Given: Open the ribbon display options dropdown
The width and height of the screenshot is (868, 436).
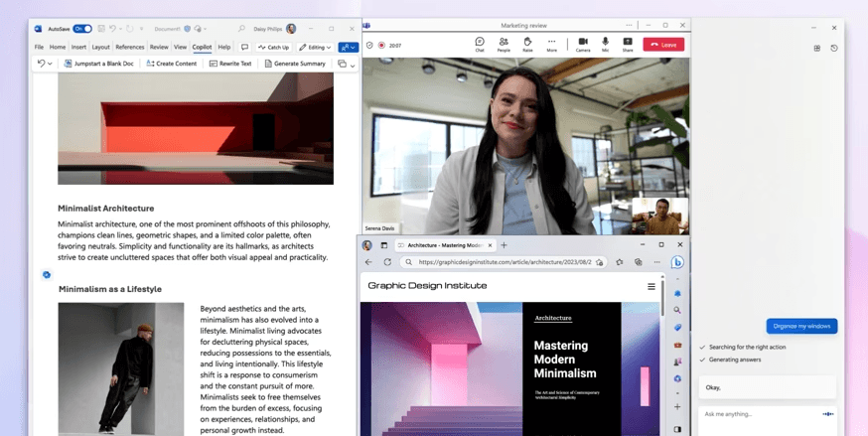Looking at the screenshot, I should (x=353, y=66).
